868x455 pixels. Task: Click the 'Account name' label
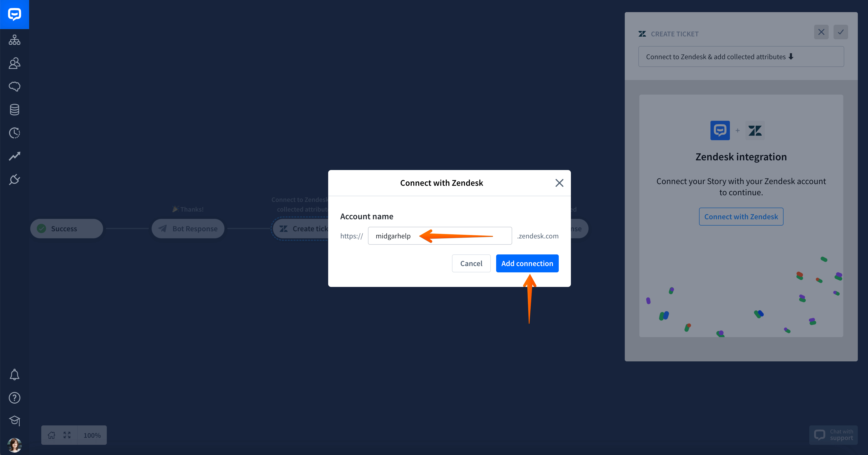[x=367, y=217]
